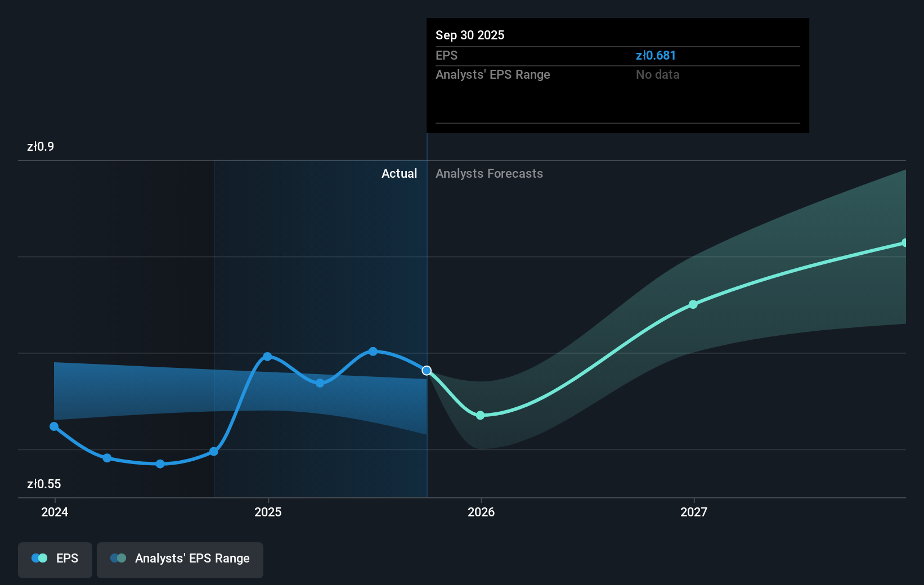Image resolution: width=924 pixels, height=585 pixels.
Task: Click the Sep 30 2025 tooltip header
Action: 469,35
